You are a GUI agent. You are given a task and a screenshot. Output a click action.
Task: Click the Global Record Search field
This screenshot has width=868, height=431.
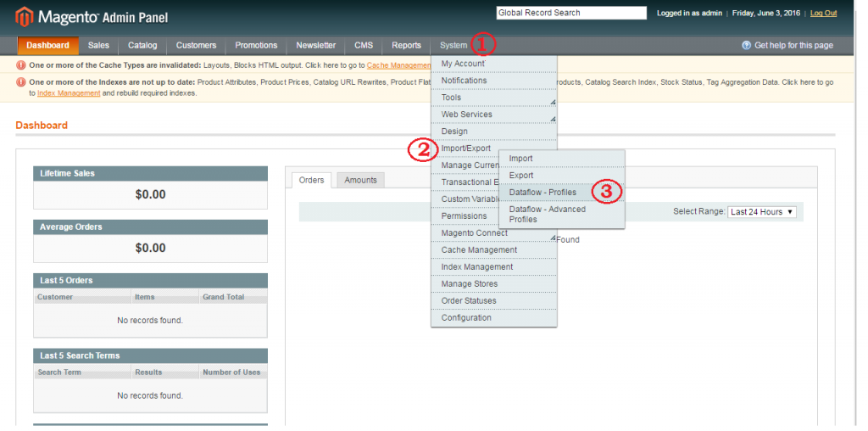(571, 13)
